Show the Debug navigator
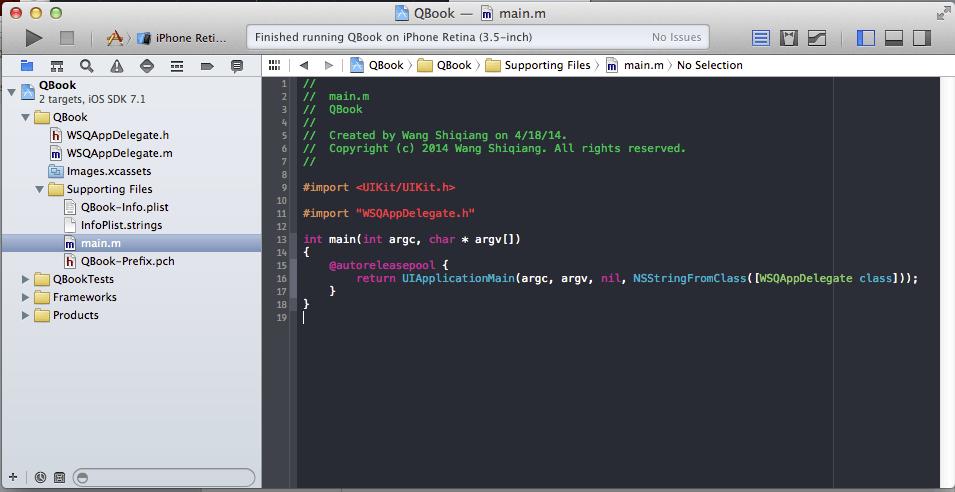 coord(177,66)
